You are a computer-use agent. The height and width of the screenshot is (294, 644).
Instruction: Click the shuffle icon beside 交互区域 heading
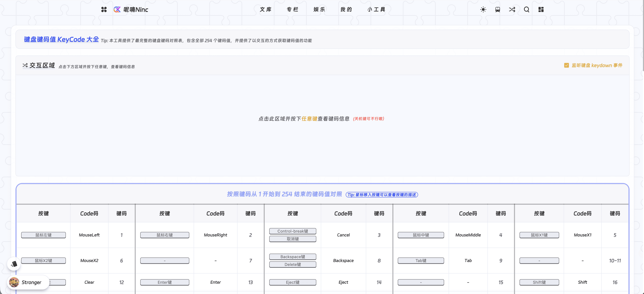25,65
